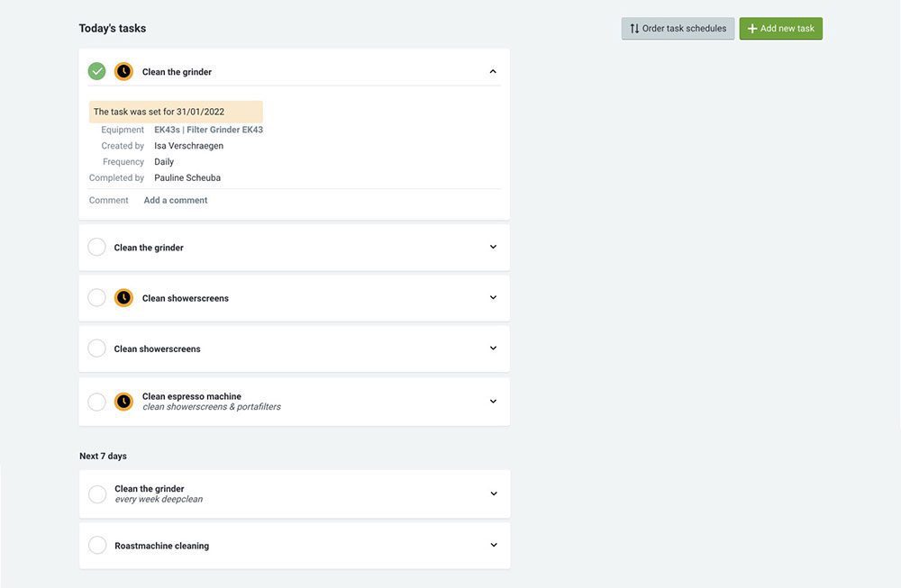Click the plus icon in Add new task
Image resolution: width=901 pixels, height=588 pixels.
(x=752, y=29)
